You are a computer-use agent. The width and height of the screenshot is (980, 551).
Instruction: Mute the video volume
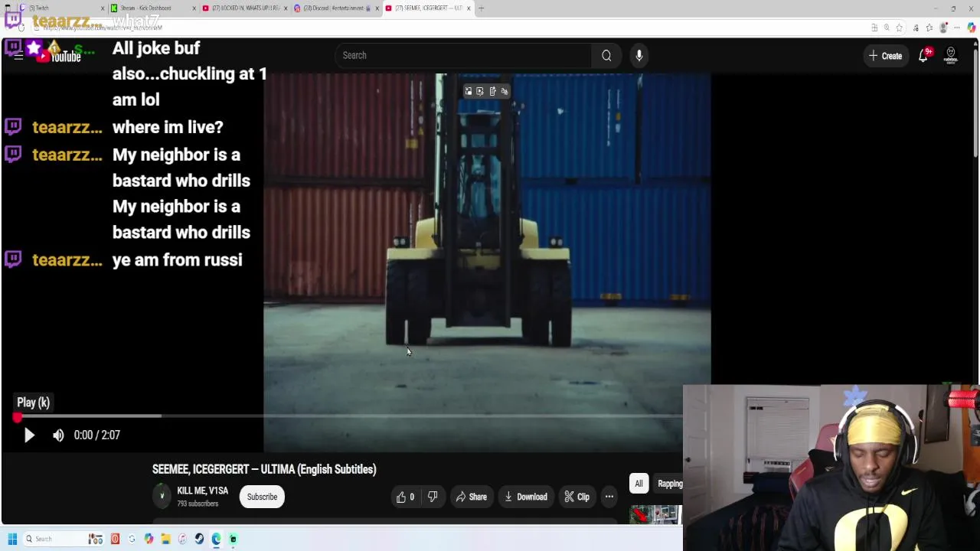point(58,435)
